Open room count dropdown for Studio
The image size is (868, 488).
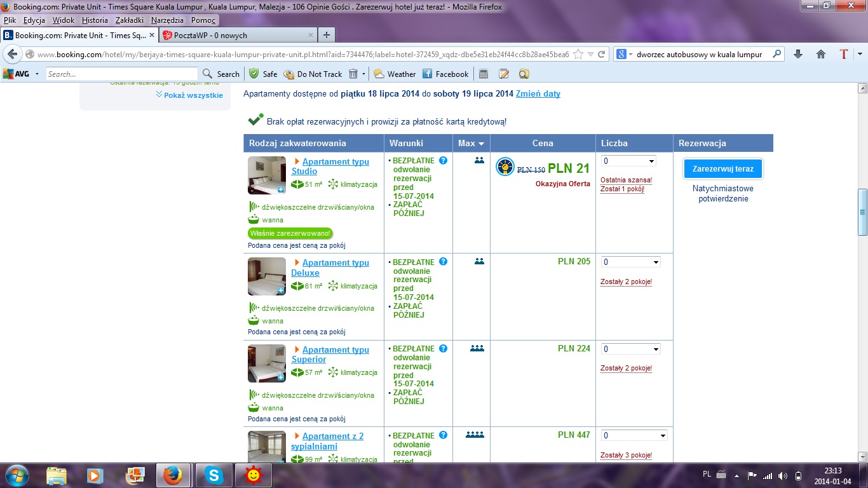[628, 161]
